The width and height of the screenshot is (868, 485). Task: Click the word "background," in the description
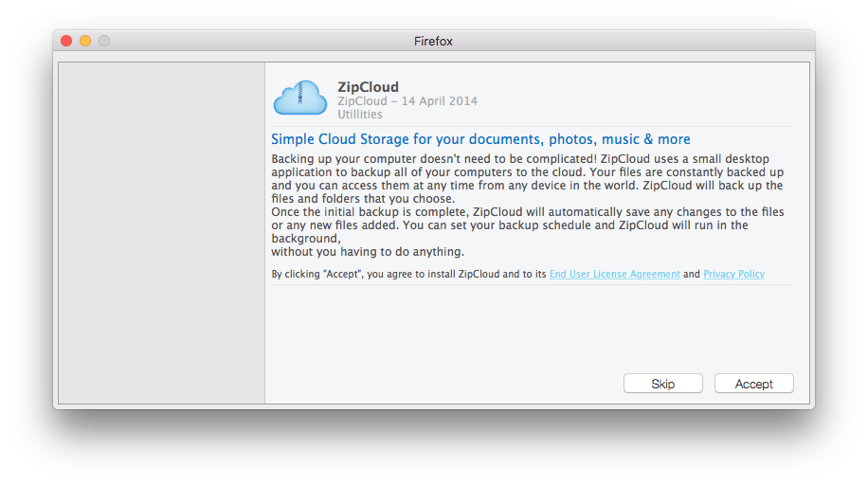click(306, 239)
